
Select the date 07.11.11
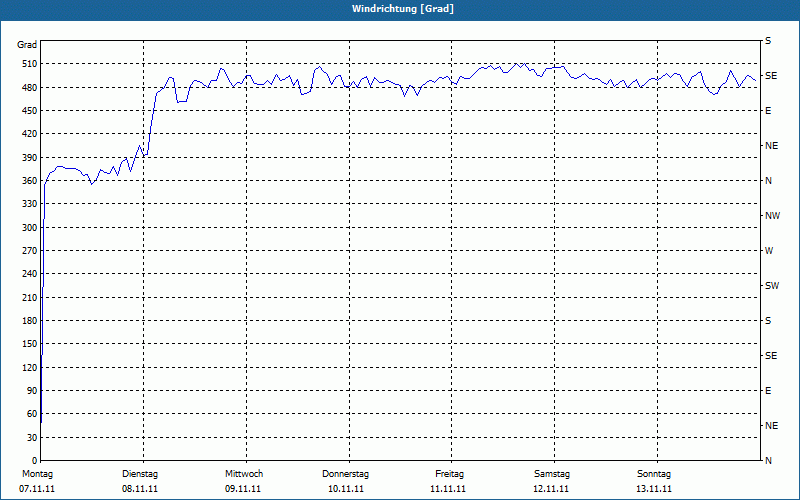coord(37,489)
